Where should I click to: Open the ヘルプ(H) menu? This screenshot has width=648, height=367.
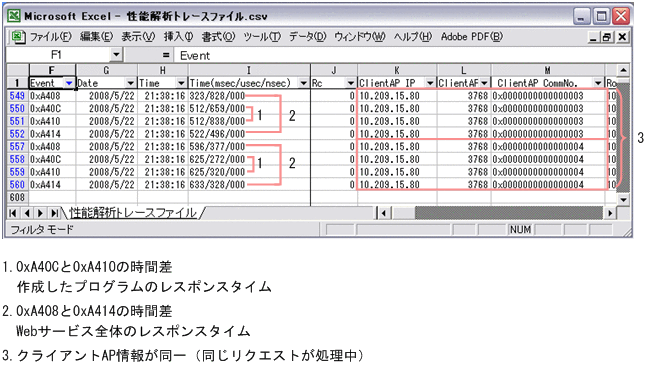click(x=412, y=37)
